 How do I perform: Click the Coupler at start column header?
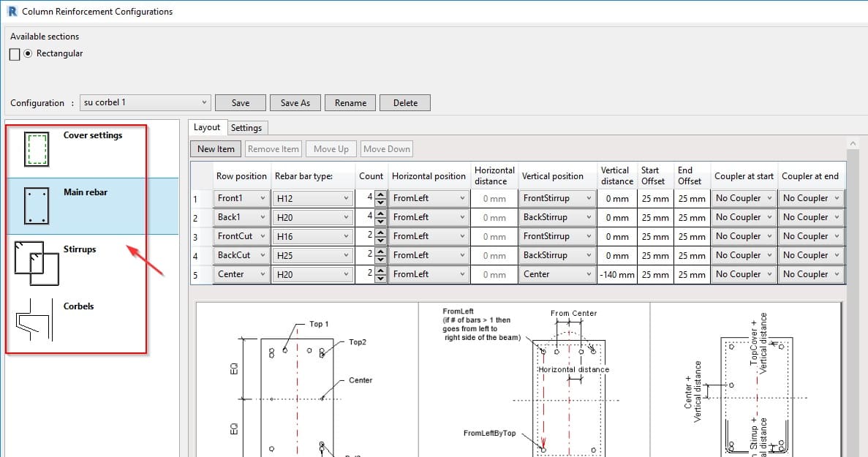[x=744, y=176]
